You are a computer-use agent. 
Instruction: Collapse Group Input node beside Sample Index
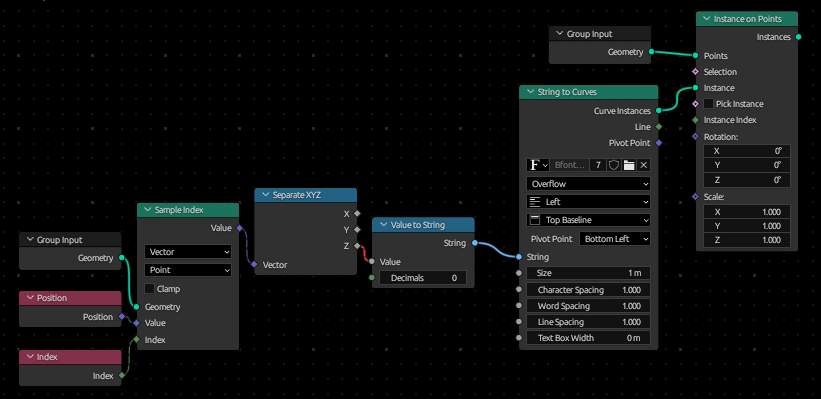29,240
